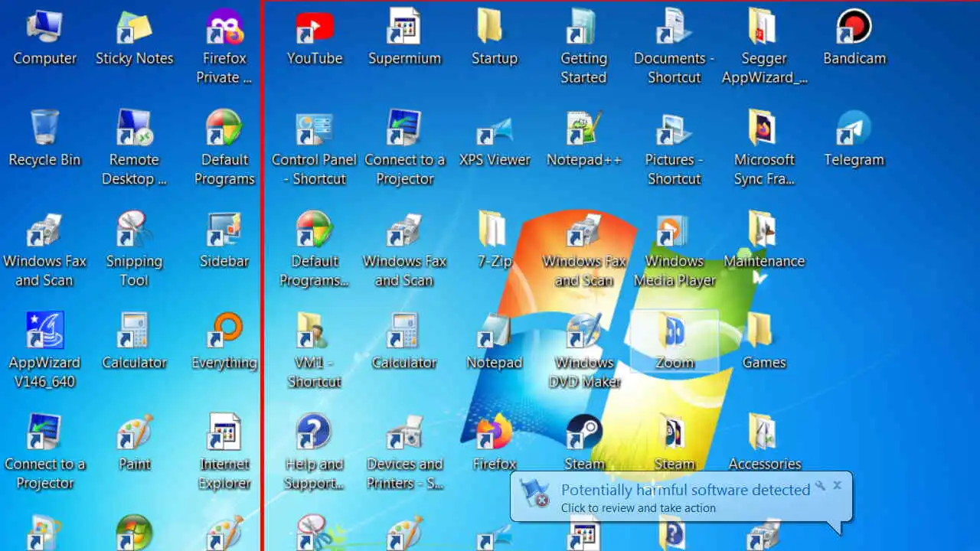Viewport: 980px width, 551px height.
Task: Click "Potentially harmful software detected" balloon title
Action: [685, 490]
